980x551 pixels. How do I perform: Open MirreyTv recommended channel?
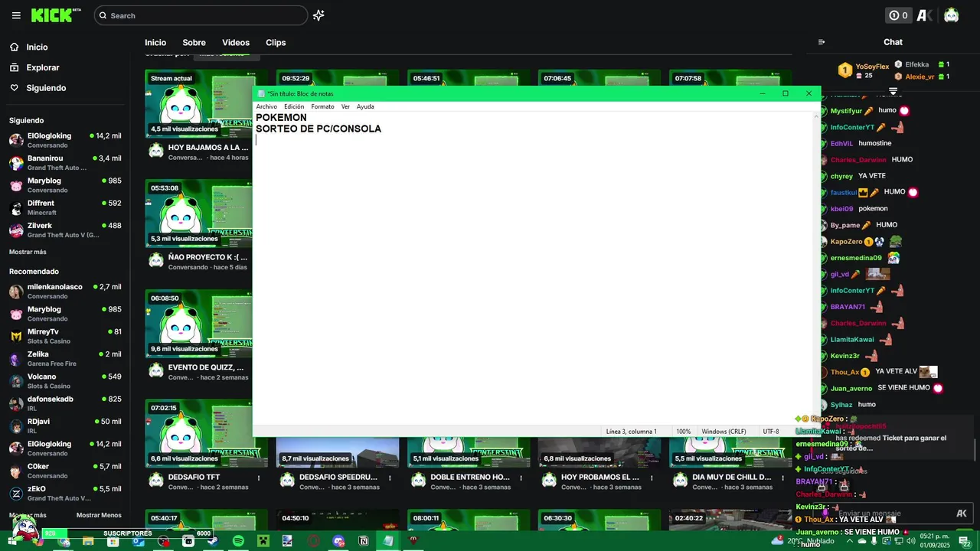coord(65,336)
